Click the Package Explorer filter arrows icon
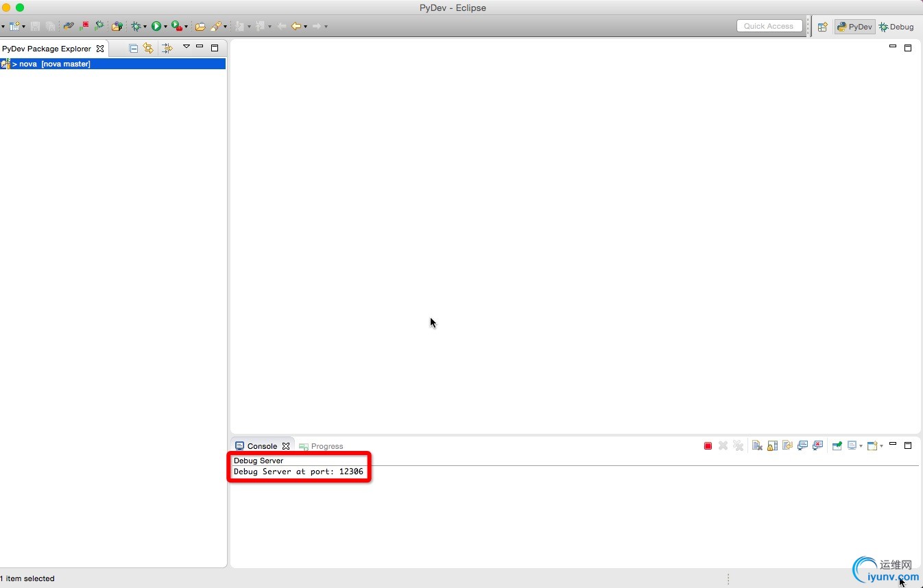The height and width of the screenshot is (588, 923). tap(167, 48)
